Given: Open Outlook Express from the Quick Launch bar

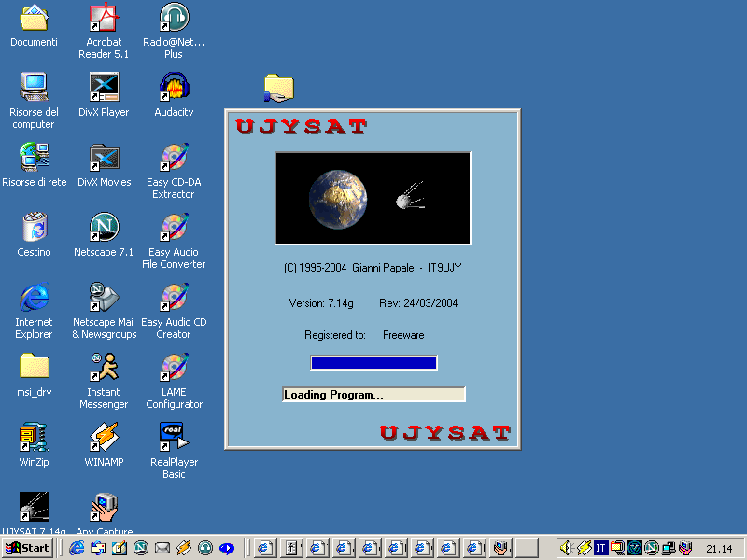Looking at the screenshot, I should click(x=98, y=548).
